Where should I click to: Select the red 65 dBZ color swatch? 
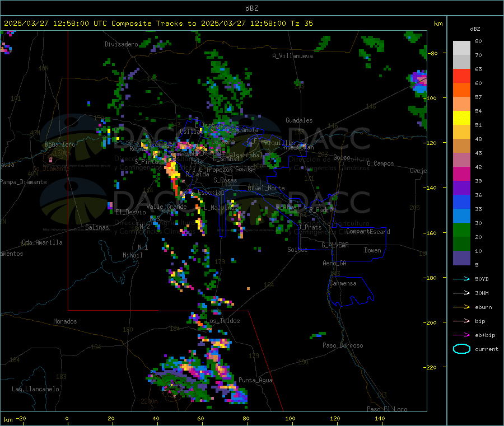click(461, 76)
